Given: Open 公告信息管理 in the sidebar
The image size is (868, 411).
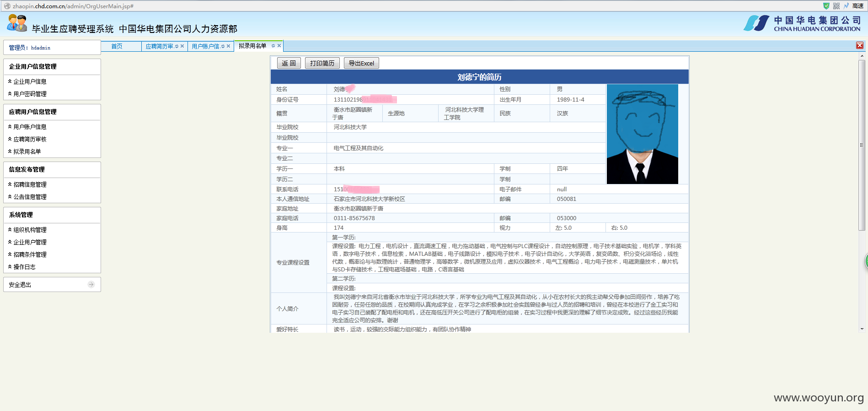Looking at the screenshot, I should [x=30, y=197].
